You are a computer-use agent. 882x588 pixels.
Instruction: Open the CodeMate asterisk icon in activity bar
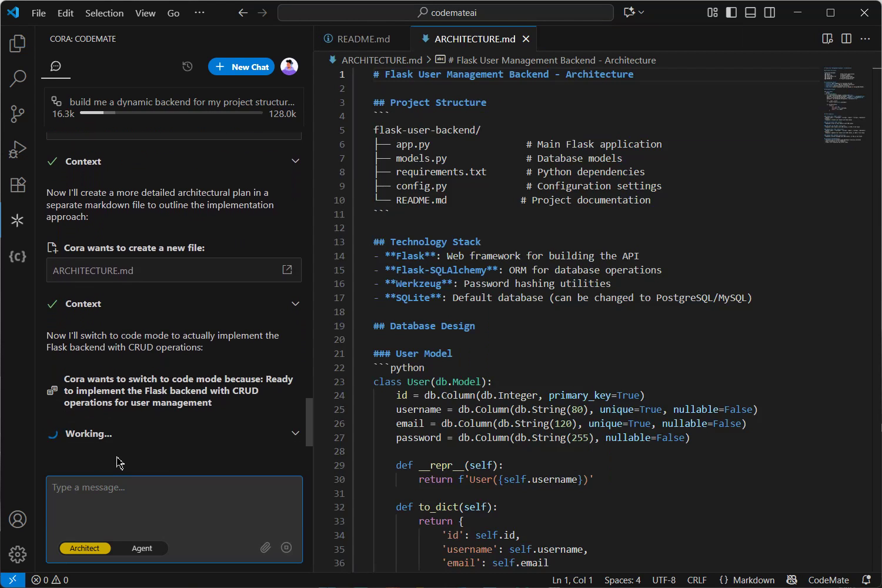[x=18, y=220]
